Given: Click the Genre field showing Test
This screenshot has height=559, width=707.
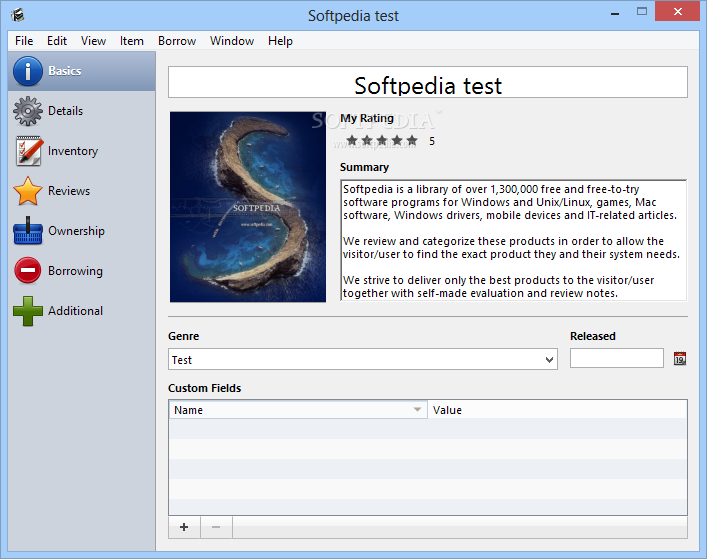Looking at the screenshot, I should 363,359.
